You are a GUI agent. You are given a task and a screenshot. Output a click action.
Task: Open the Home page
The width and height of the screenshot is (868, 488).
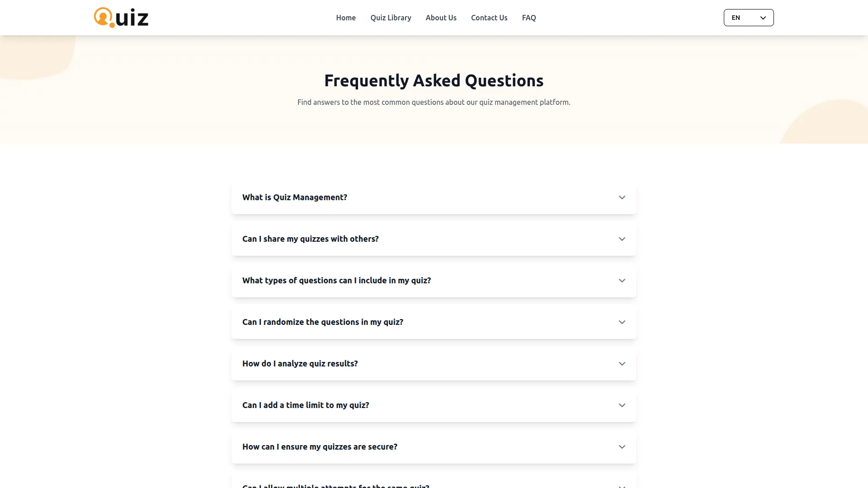(x=345, y=18)
